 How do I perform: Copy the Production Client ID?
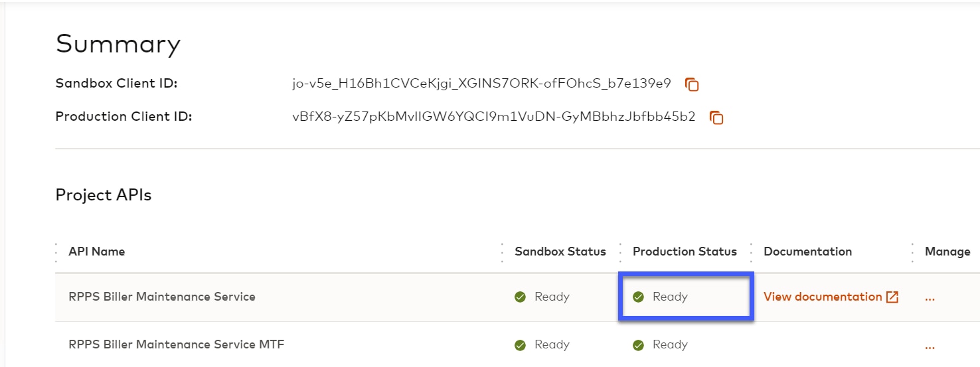click(x=716, y=117)
